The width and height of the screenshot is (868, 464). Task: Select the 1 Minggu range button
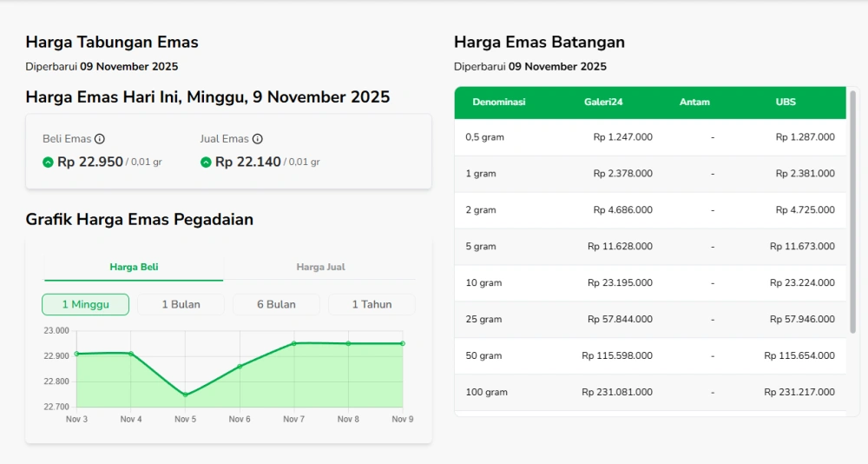pos(86,304)
